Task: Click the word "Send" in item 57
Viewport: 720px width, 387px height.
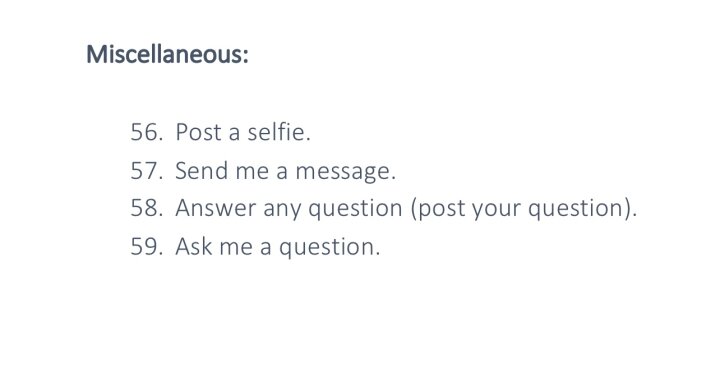Action: click(202, 171)
